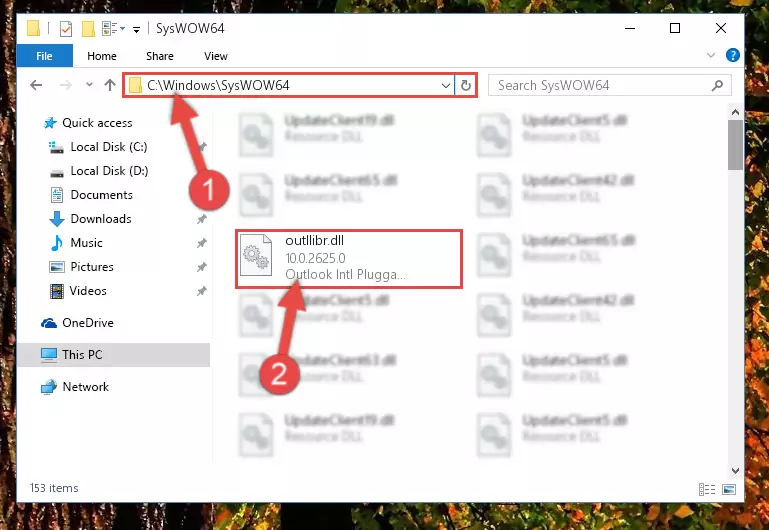Click the scroll up arrow of file list

(x=735, y=112)
